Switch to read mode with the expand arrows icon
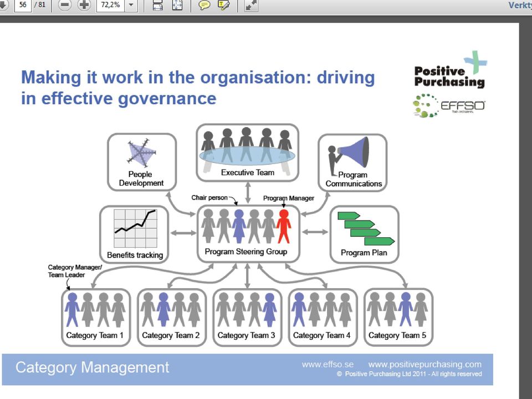532x399 pixels. point(251,5)
